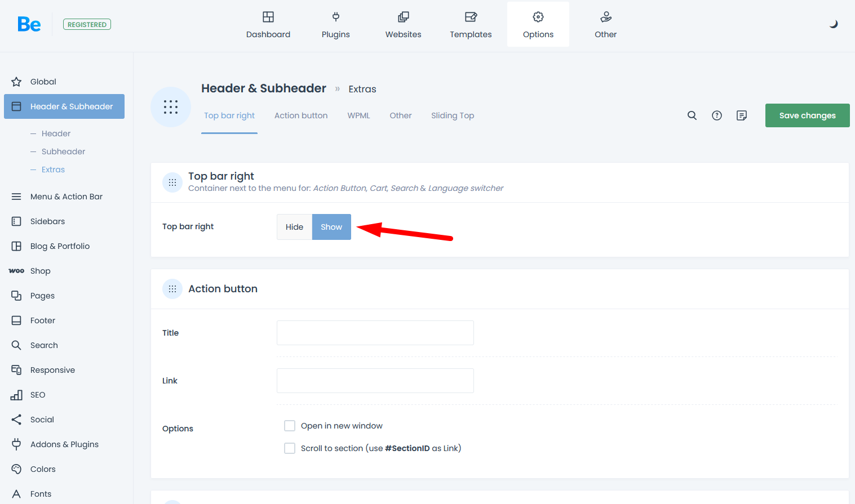Click the search magnifier icon near Save changes

click(692, 115)
